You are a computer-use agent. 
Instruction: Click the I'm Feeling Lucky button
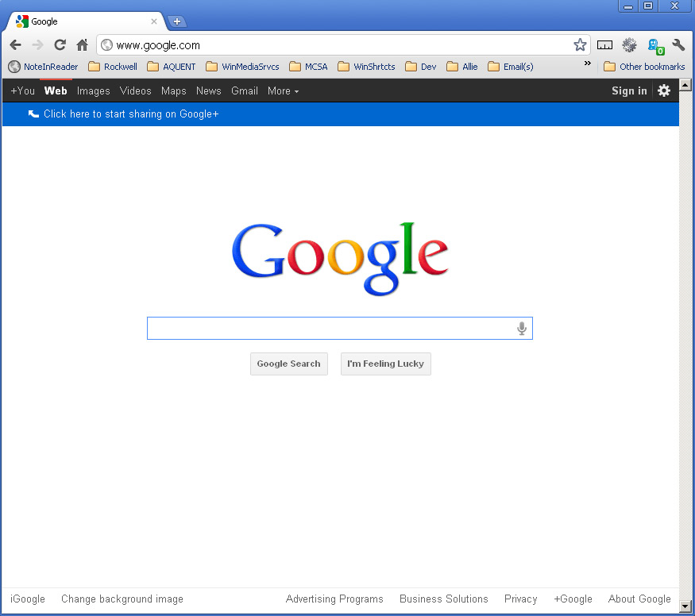pos(385,364)
